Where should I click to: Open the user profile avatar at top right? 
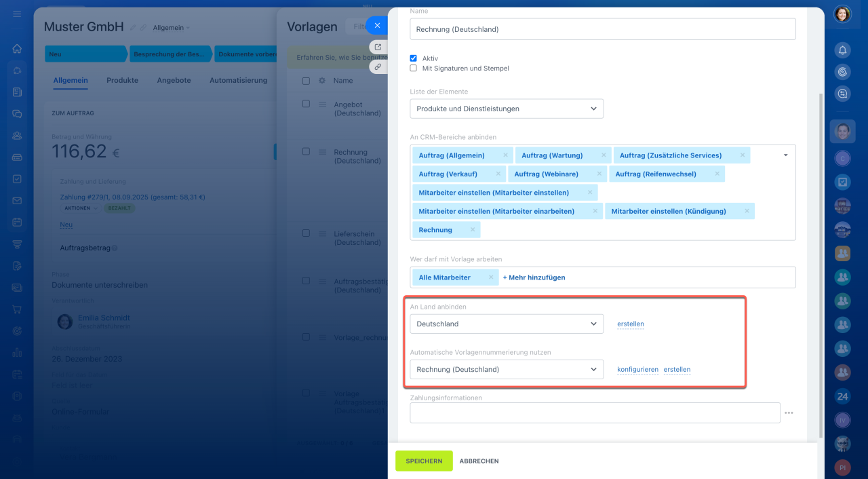point(842,14)
